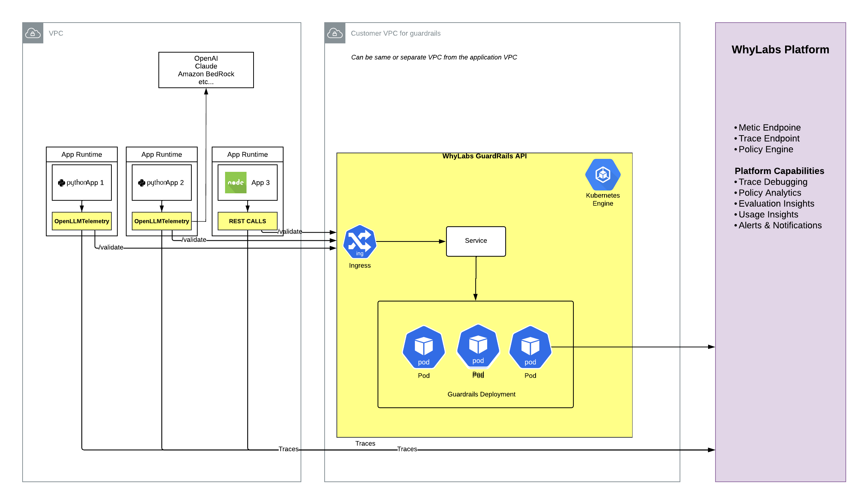Click the Service box

click(476, 241)
